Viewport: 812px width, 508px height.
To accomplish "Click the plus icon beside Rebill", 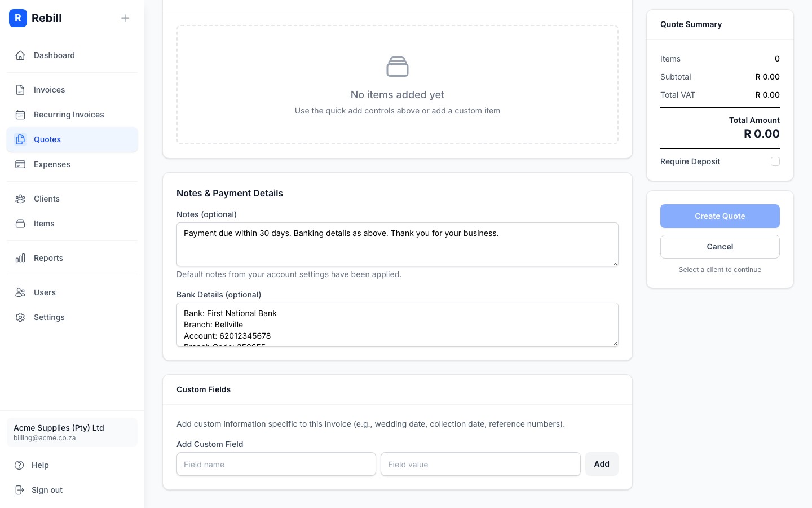I will (125, 18).
